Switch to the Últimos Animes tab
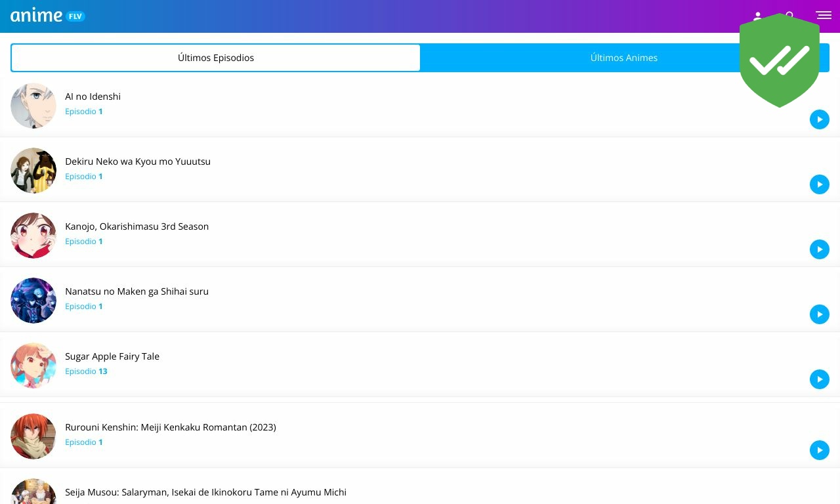Image resolution: width=840 pixels, height=504 pixels. coord(624,58)
